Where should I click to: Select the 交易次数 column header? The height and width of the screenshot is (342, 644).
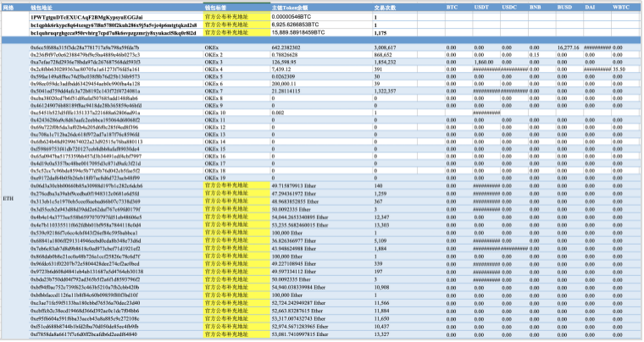[x=385, y=8]
